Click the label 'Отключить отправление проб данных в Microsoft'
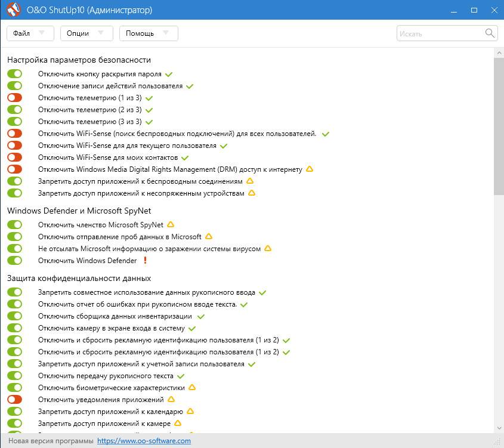 (119, 237)
